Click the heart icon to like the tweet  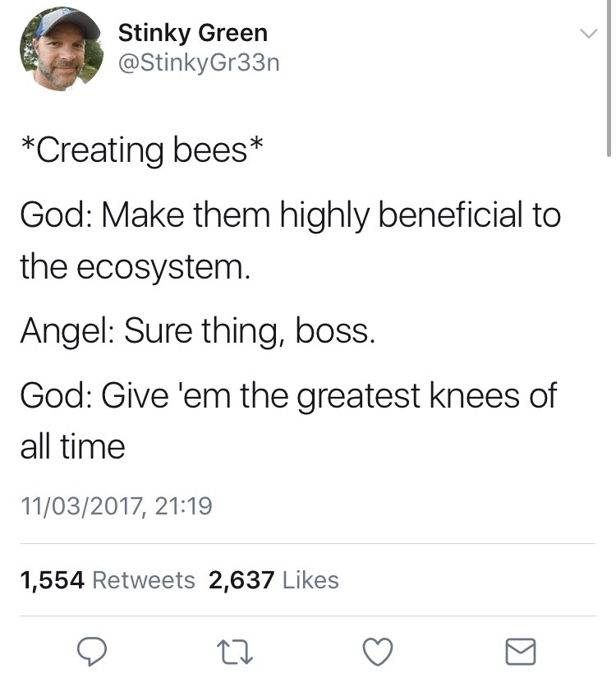[378, 653]
